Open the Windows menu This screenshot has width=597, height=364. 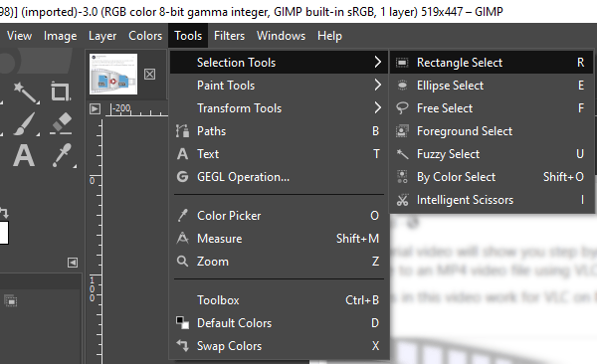point(281,36)
